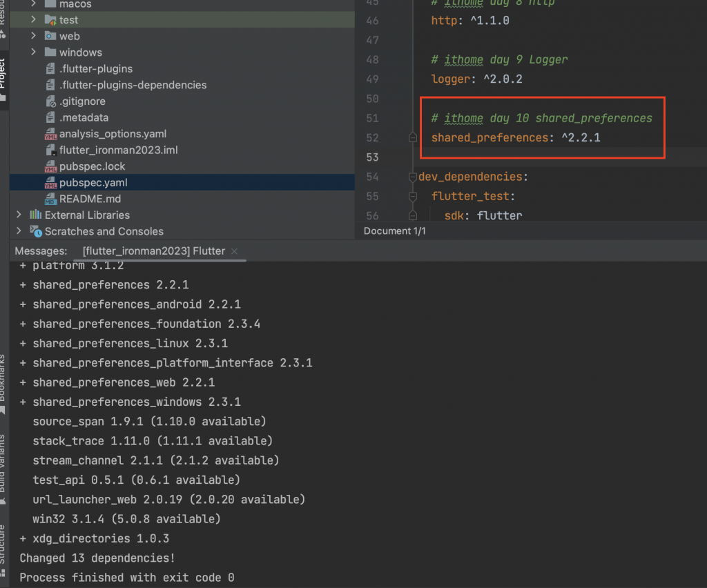The width and height of the screenshot is (707, 588).
Task: Click line number 53 in gutter
Action: click(372, 157)
